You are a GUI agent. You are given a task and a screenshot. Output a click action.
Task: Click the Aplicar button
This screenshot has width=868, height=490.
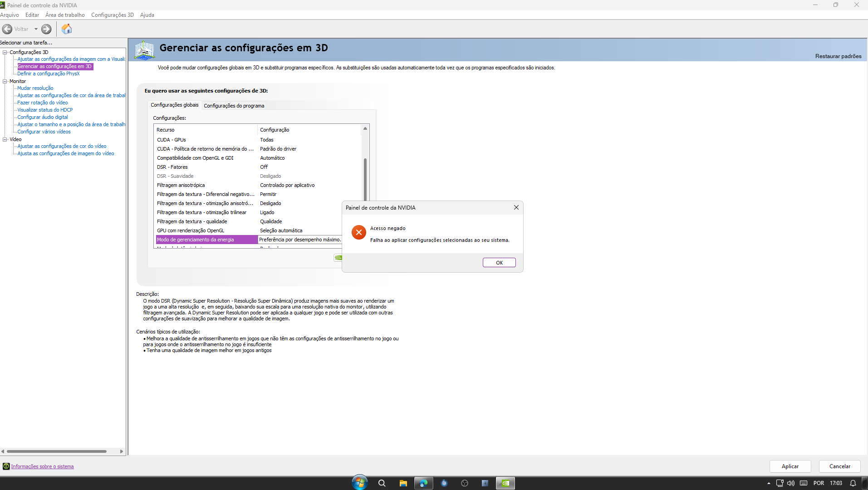(790, 466)
